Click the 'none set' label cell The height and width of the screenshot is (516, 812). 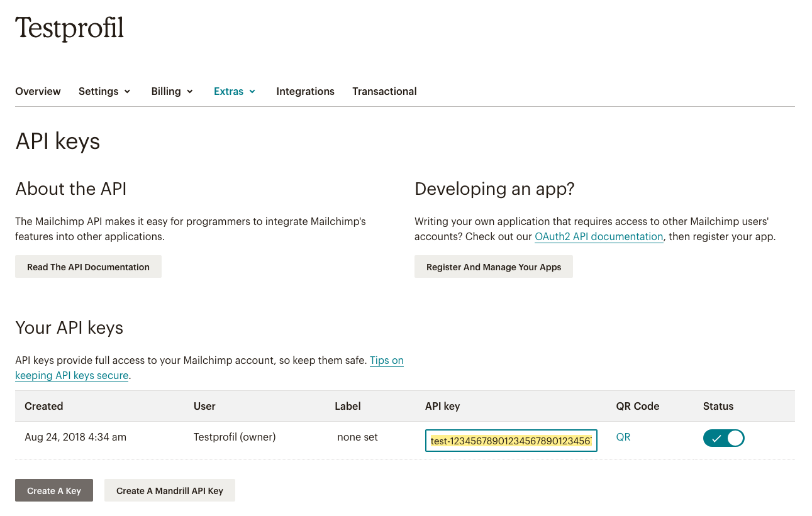tap(357, 437)
